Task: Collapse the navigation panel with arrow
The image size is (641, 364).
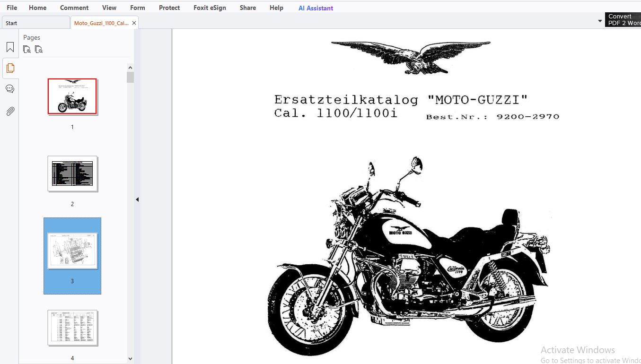Action: tap(137, 199)
